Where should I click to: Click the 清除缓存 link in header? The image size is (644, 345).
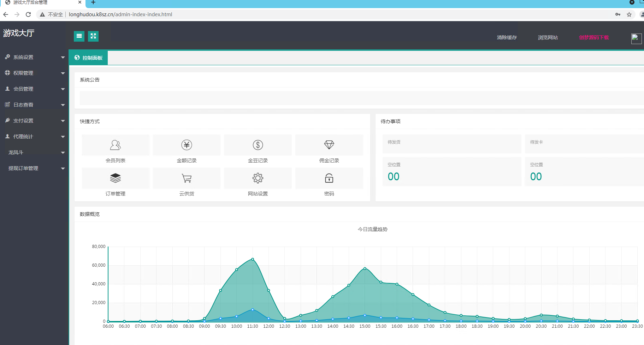(x=507, y=37)
